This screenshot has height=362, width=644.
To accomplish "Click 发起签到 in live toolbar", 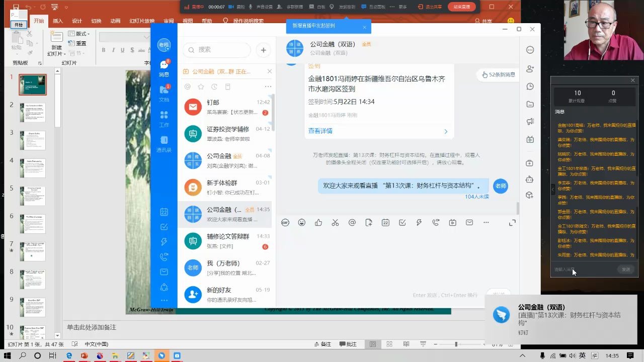I will [x=343, y=7].
